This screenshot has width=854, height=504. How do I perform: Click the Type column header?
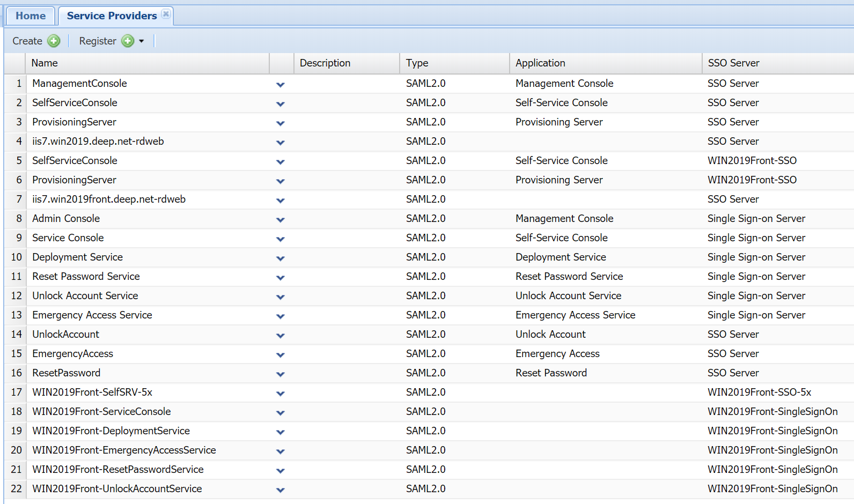pyautogui.click(x=417, y=63)
